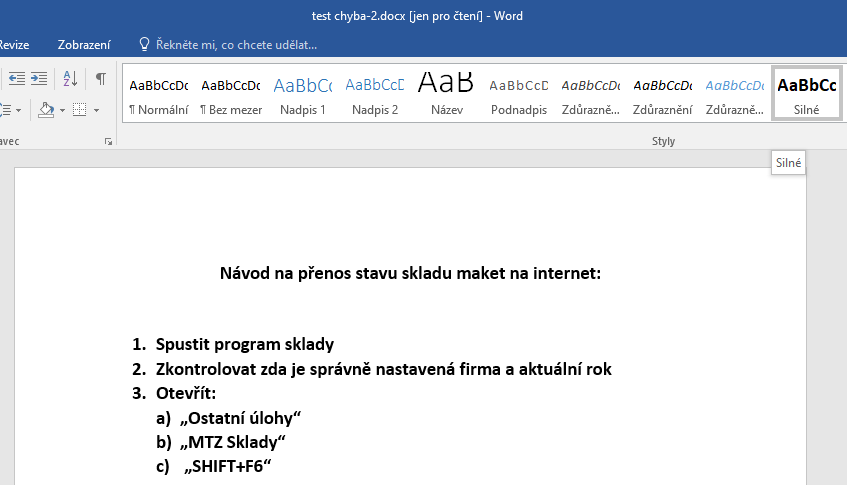Click the 'Řekněte mi, co chcete udělat' search field

236,44
